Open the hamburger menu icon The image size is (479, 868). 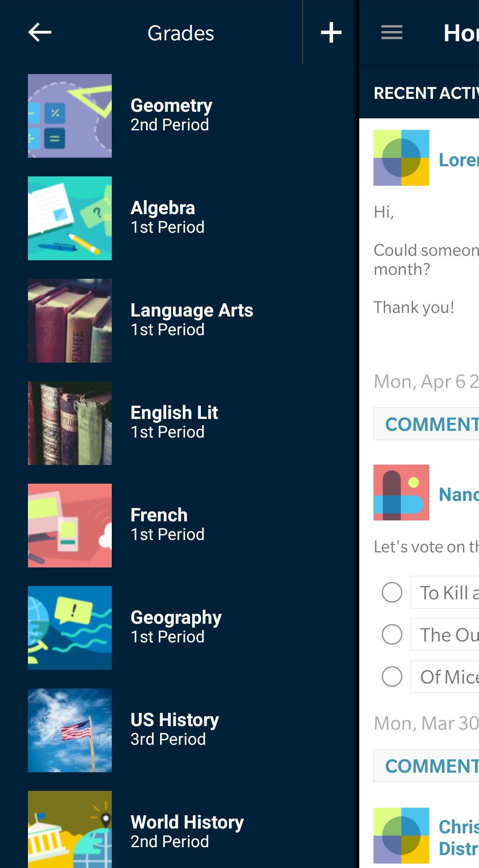point(392,32)
